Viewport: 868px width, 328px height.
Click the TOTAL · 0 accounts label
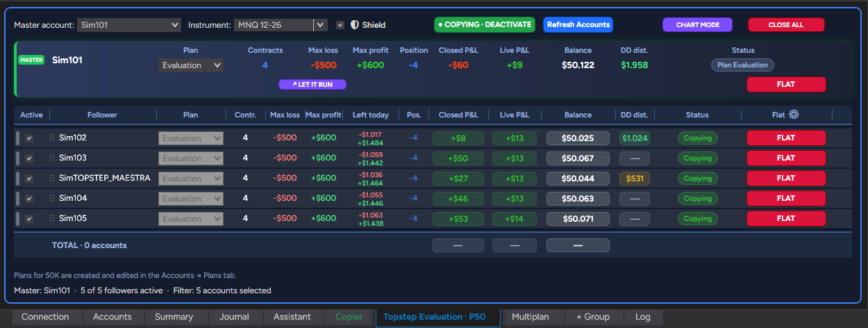point(90,245)
